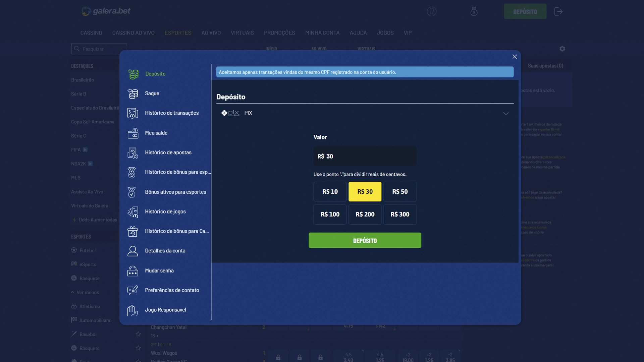Open Odds Aumentadas in sidebar
This screenshot has height=362, width=644.
coord(98,220)
